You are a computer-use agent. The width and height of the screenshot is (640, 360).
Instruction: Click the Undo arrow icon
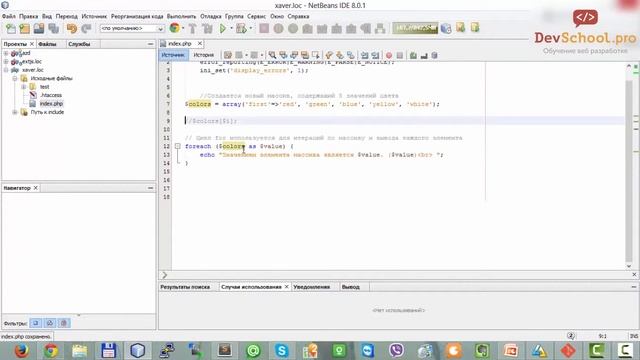(72, 29)
